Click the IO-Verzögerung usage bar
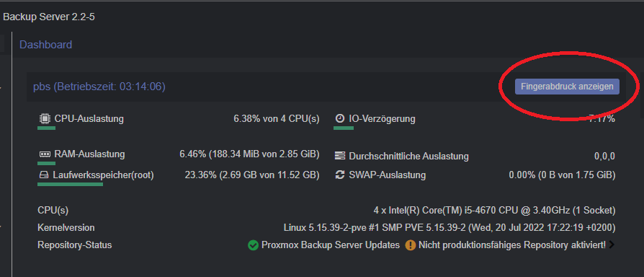644x277 pixels. (344, 128)
